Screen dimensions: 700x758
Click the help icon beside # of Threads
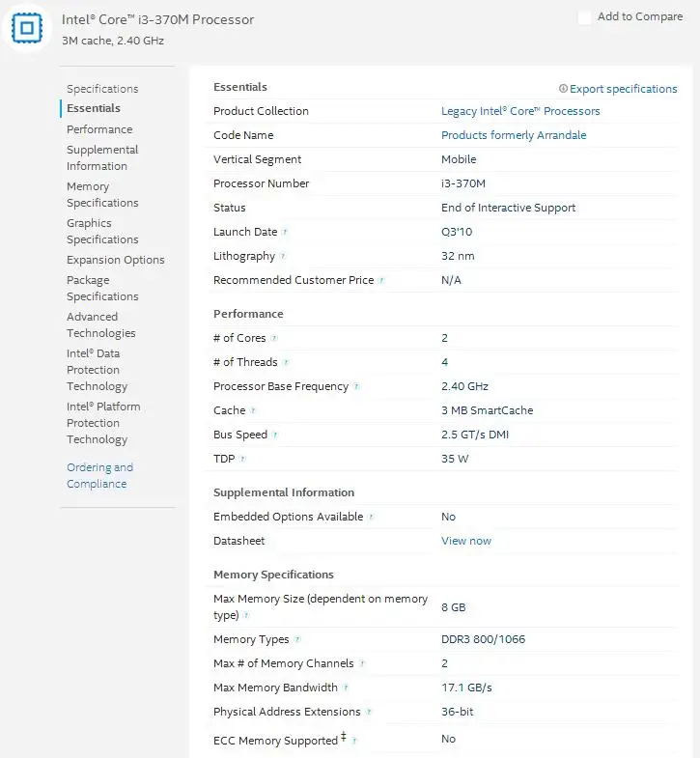285,362
